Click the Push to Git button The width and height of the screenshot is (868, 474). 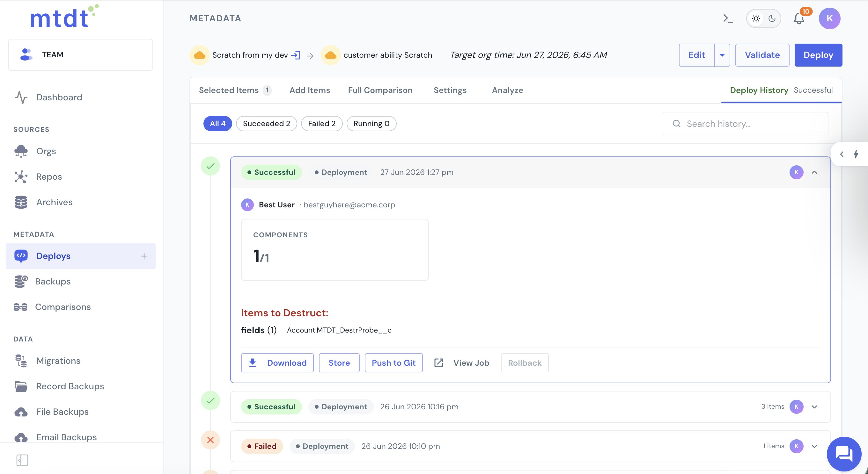[394, 363]
